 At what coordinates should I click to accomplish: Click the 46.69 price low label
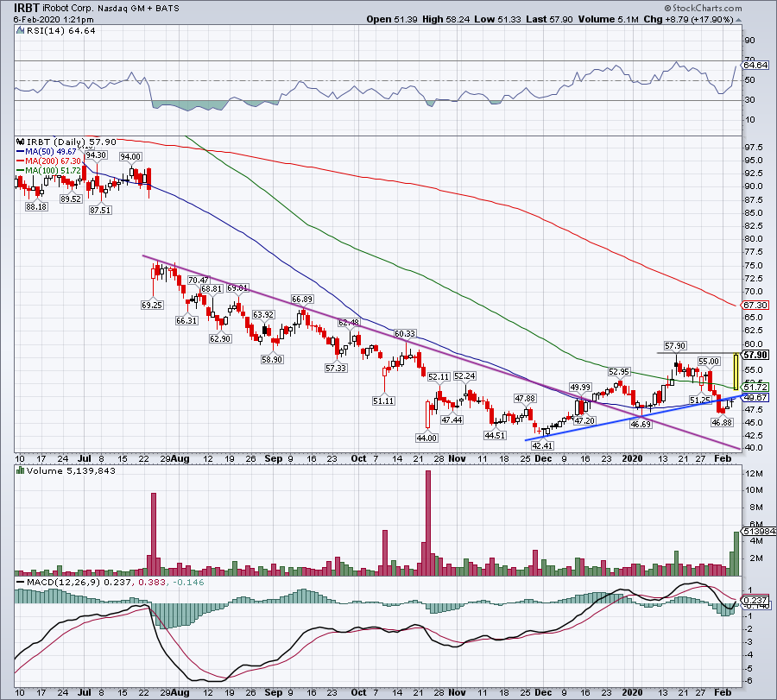tap(641, 424)
